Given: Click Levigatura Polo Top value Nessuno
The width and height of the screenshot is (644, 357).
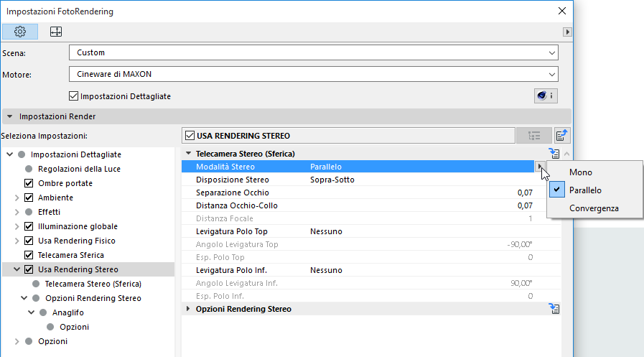Looking at the screenshot, I should click(326, 231).
